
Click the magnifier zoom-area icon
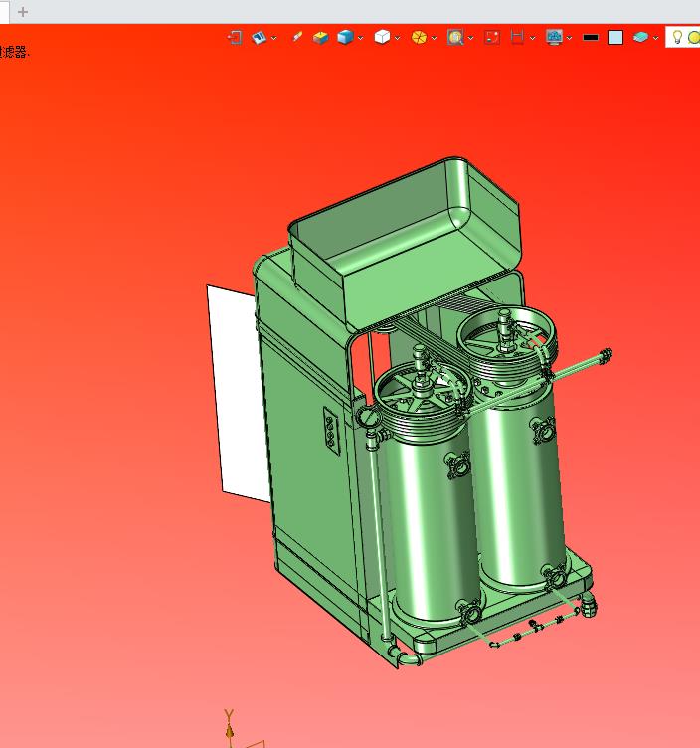click(x=455, y=37)
